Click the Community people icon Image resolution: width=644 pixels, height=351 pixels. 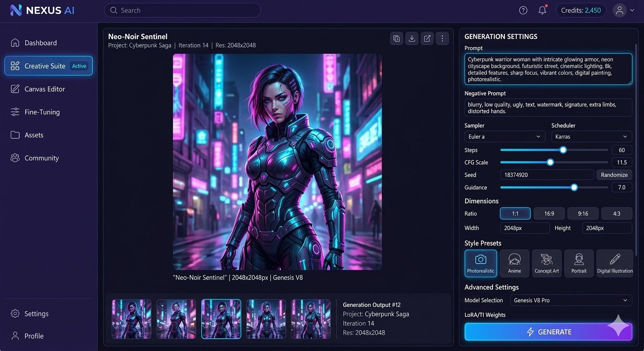[x=15, y=158]
